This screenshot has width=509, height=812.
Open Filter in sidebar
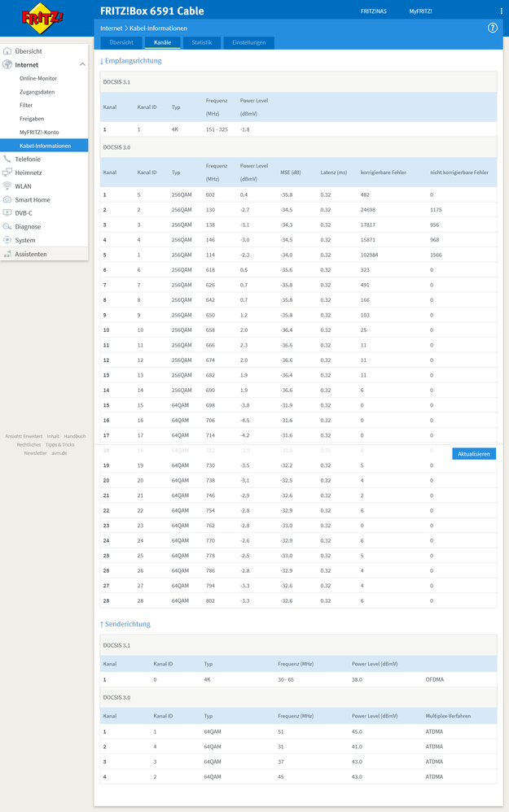(26, 105)
